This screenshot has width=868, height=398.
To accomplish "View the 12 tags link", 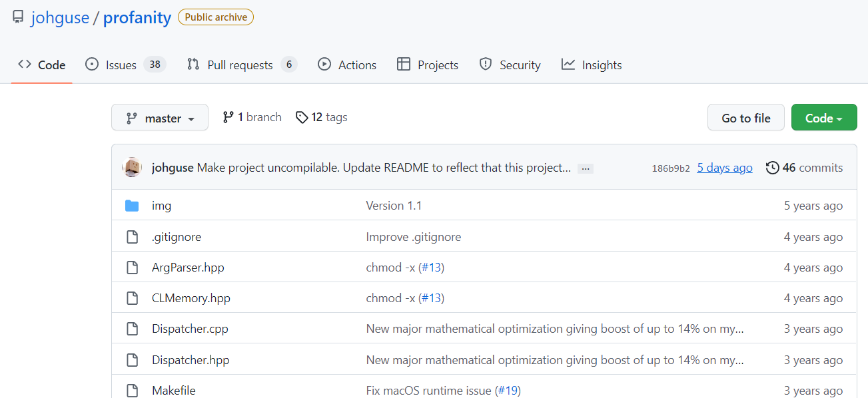I will [322, 117].
